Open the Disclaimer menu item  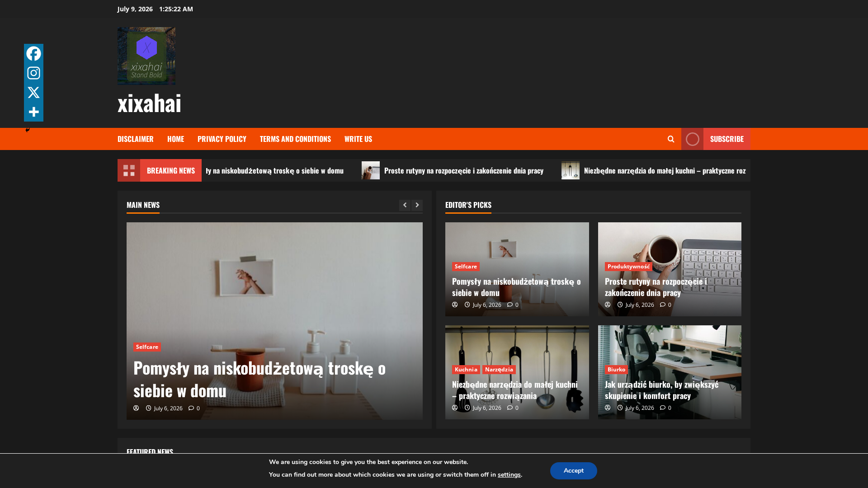coord(136,139)
